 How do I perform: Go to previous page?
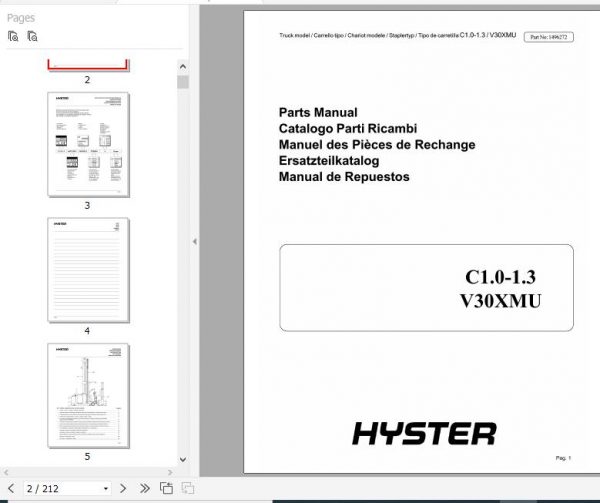pos(11,488)
